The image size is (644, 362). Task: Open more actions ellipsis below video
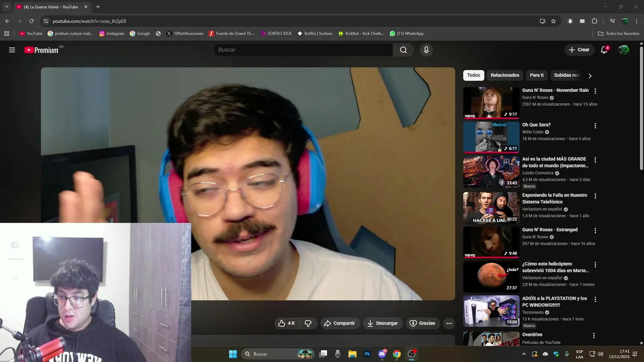click(449, 323)
